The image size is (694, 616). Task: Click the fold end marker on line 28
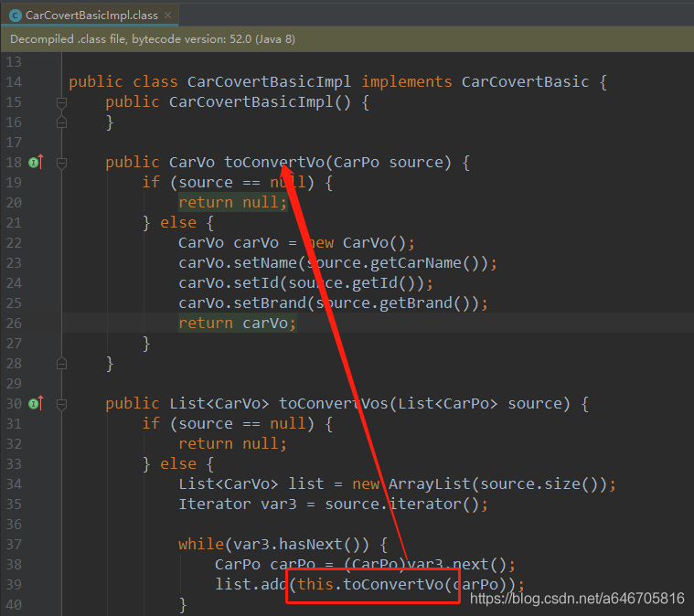62,364
